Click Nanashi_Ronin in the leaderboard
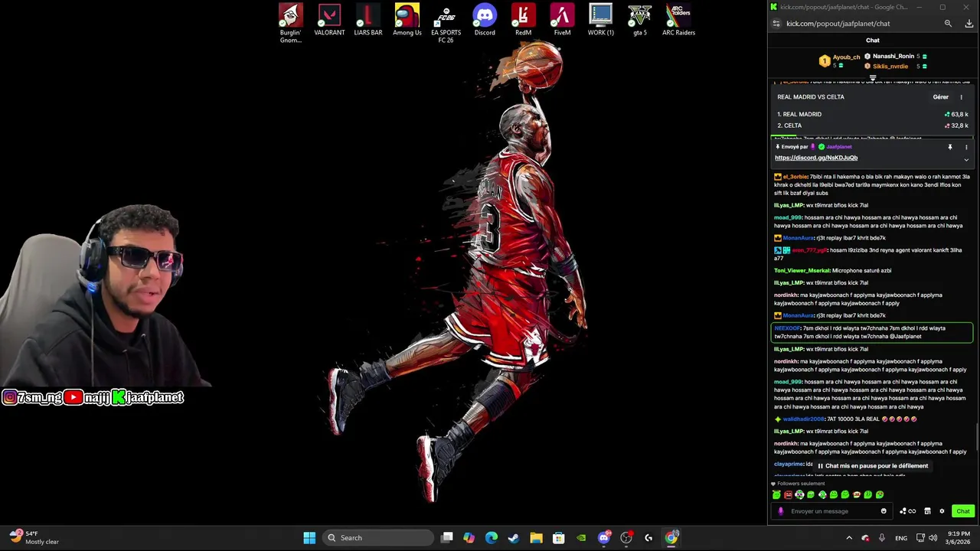 point(893,57)
